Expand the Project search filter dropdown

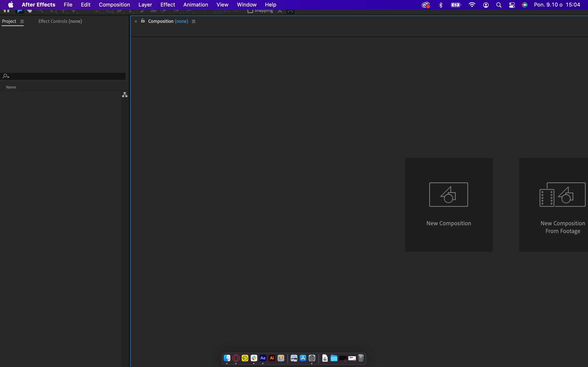6,76
